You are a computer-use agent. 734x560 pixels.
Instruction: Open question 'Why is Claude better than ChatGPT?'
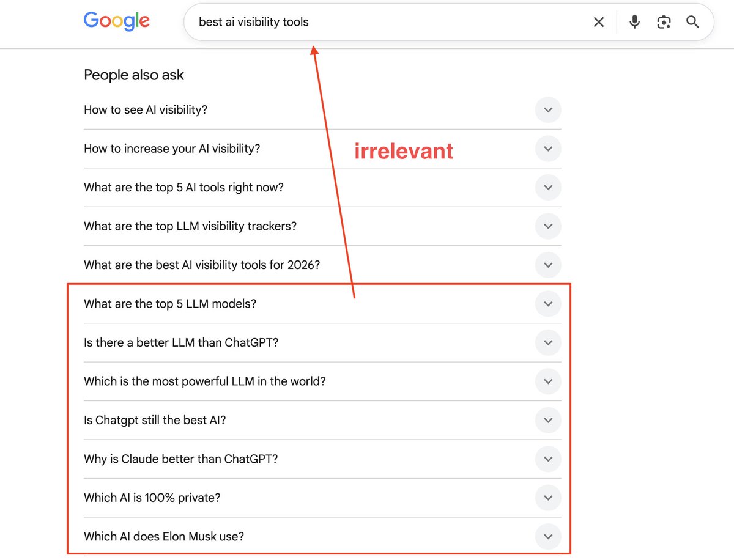click(x=181, y=459)
